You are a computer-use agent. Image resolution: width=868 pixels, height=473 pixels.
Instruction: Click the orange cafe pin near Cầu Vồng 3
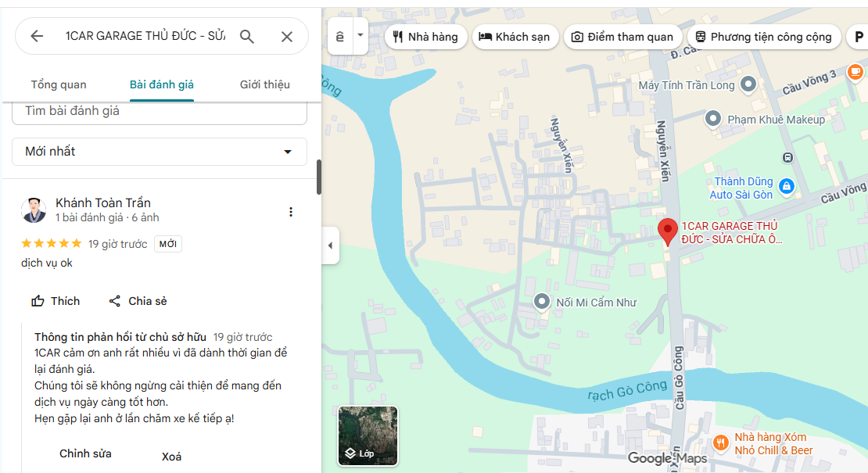click(855, 72)
